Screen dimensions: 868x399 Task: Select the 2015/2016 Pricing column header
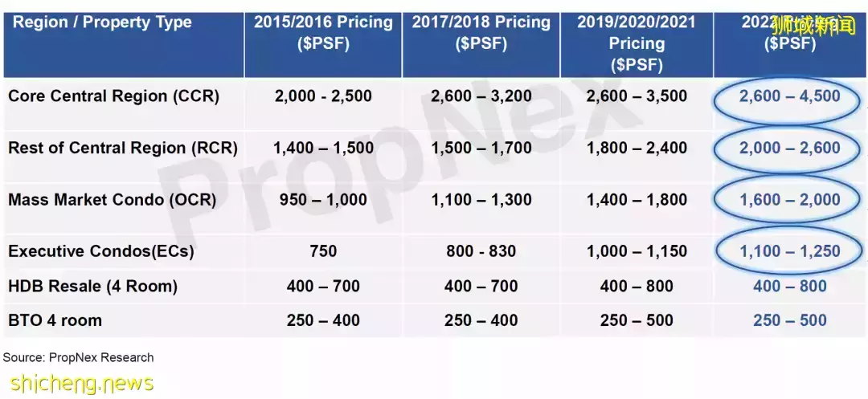[x=323, y=32]
